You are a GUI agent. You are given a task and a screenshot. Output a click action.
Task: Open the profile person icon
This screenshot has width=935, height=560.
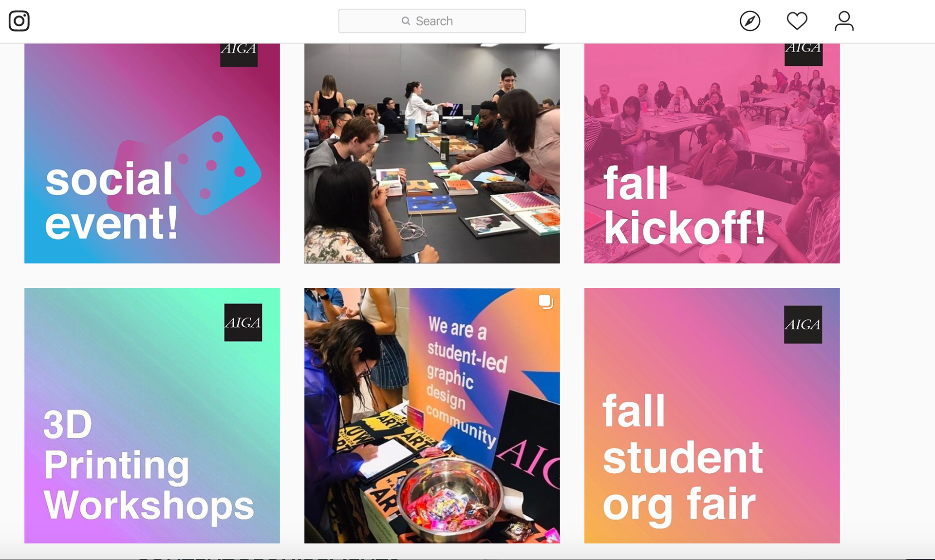pyautogui.click(x=844, y=21)
